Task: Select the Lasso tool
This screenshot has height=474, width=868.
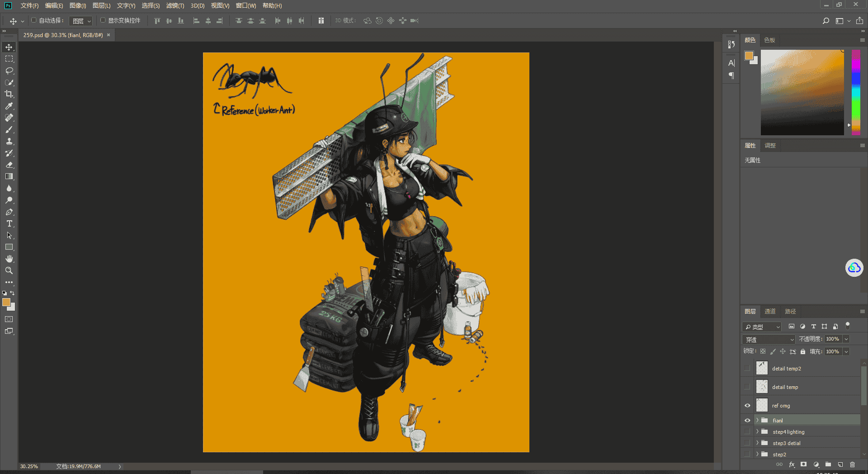Action: tap(9, 71)
